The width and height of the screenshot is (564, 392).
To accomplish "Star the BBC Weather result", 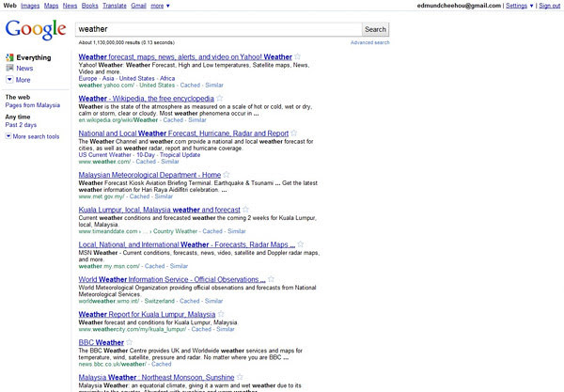I will click(130, 342).
